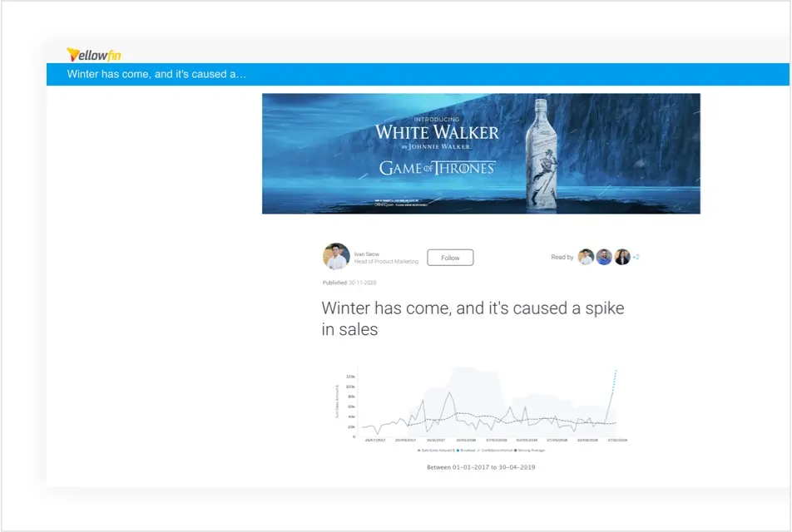The height and width of the screenshot is (532, 792).
Task: Click the Follow button
Action: 450,258
